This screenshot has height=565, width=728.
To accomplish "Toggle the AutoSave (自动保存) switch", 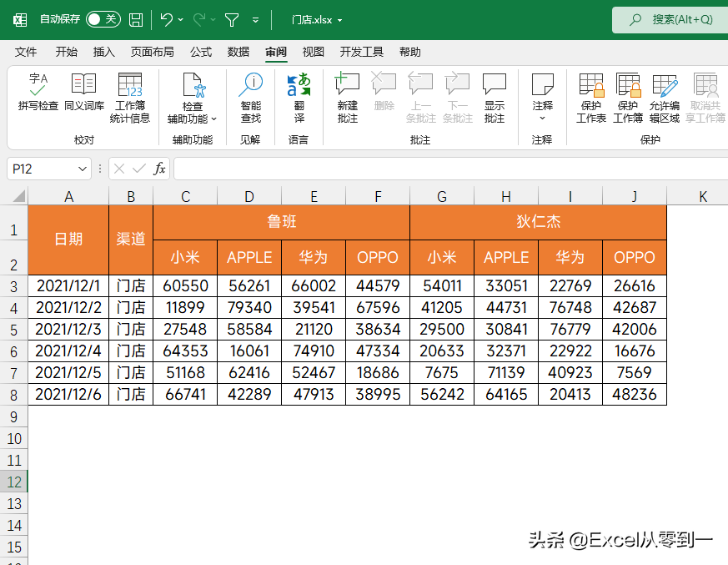I will point(103,19).
